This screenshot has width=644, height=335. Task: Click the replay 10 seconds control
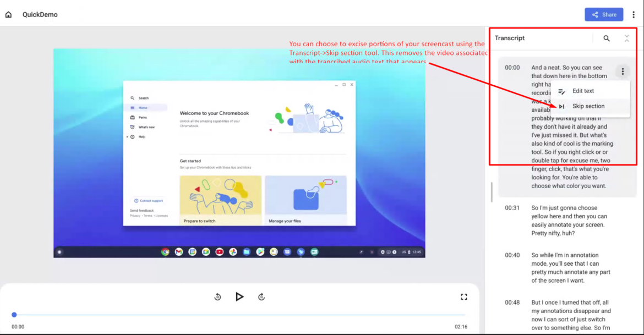tap(217, 296)
